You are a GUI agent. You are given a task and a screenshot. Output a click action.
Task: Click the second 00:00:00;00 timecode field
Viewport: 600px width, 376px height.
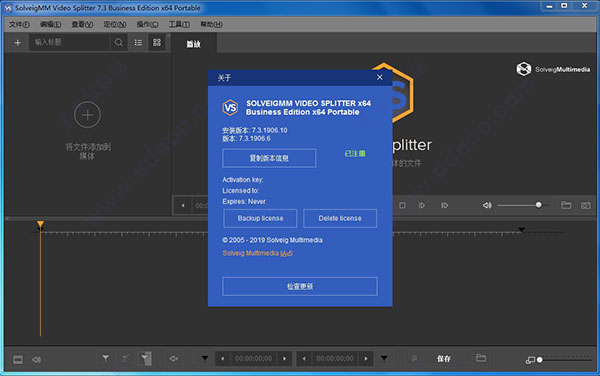tap(335, 358)
